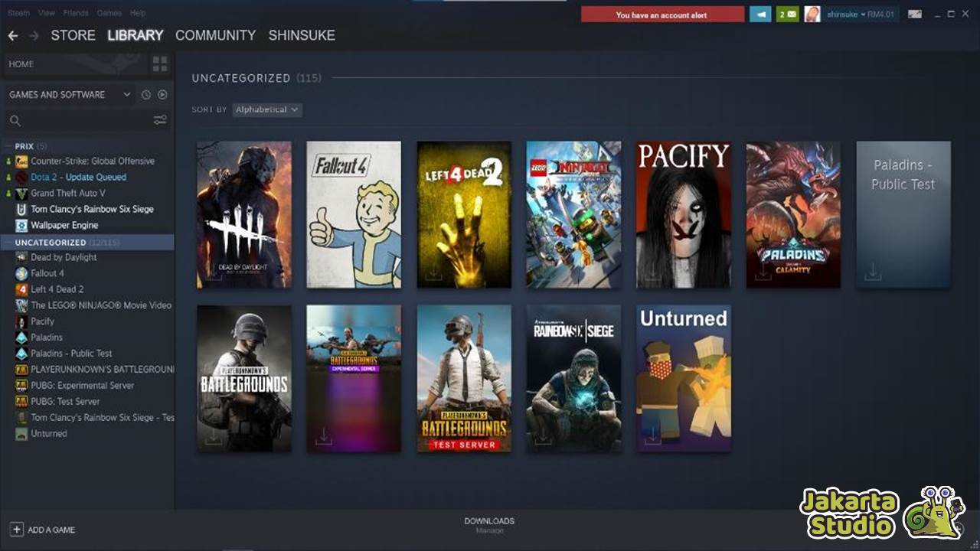Click the announcements megaphone icon
This screenshot has height=551, width=980.
pos(760,15)
